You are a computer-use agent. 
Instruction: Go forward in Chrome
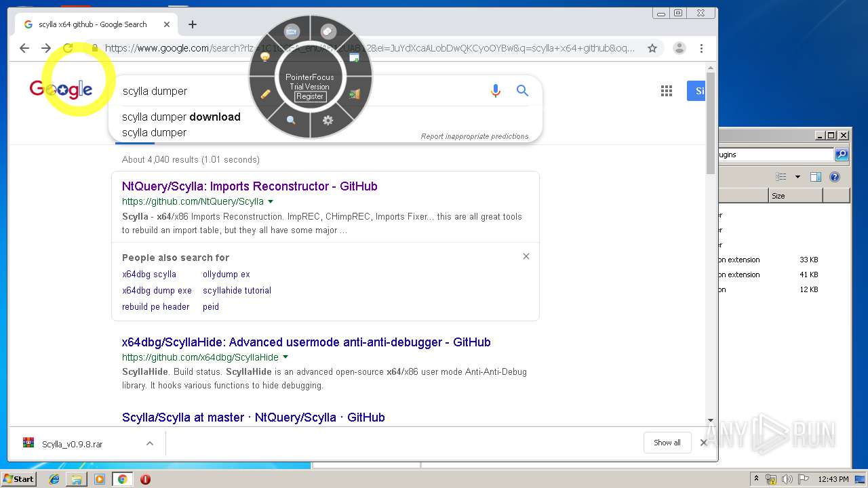(x=46, y=48)
